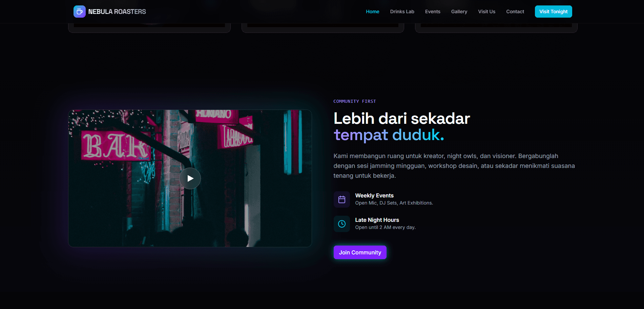Click the Visit Tonight button
The image size is (644, 309).
pos(553,12)
